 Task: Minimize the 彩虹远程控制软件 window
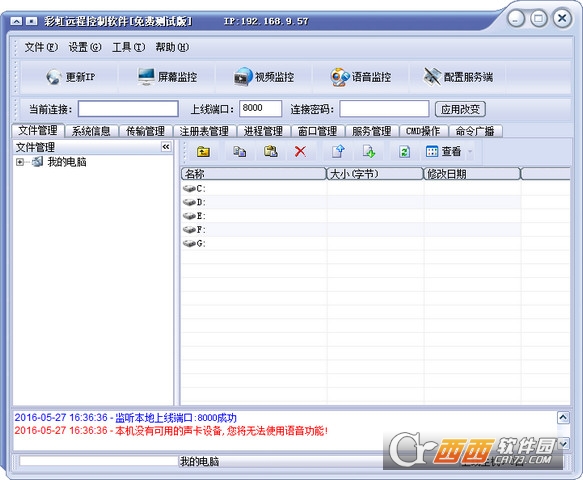516,18
